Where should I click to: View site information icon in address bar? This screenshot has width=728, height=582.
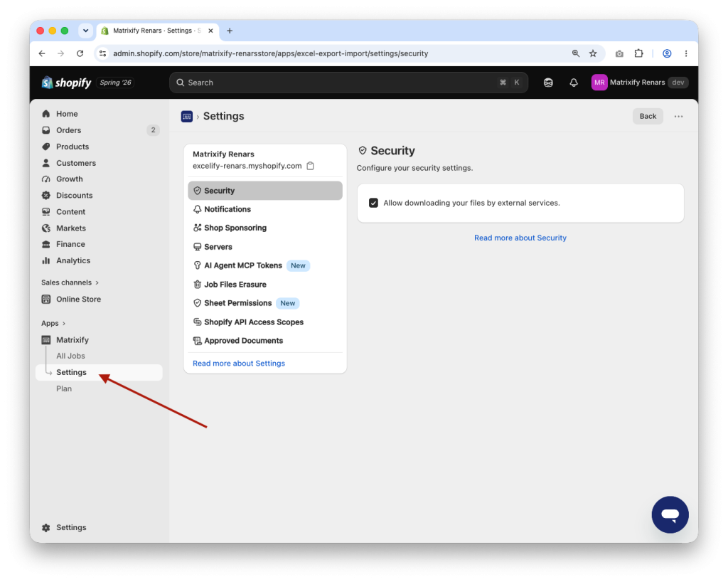[x=103, y=53]
